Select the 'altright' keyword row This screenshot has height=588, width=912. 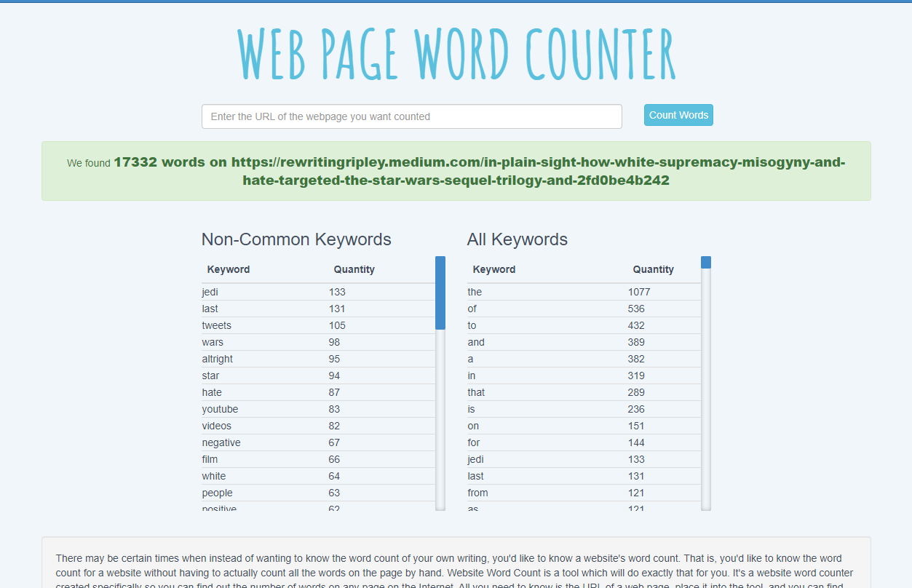pos(318,359)
